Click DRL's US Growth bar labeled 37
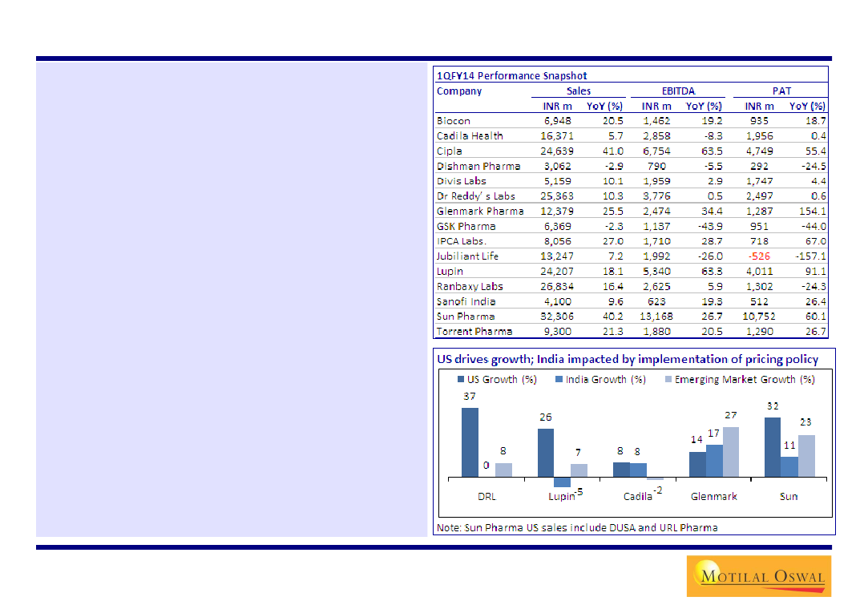The width and height of the screenshot is (868, 601). coord(470,442)
